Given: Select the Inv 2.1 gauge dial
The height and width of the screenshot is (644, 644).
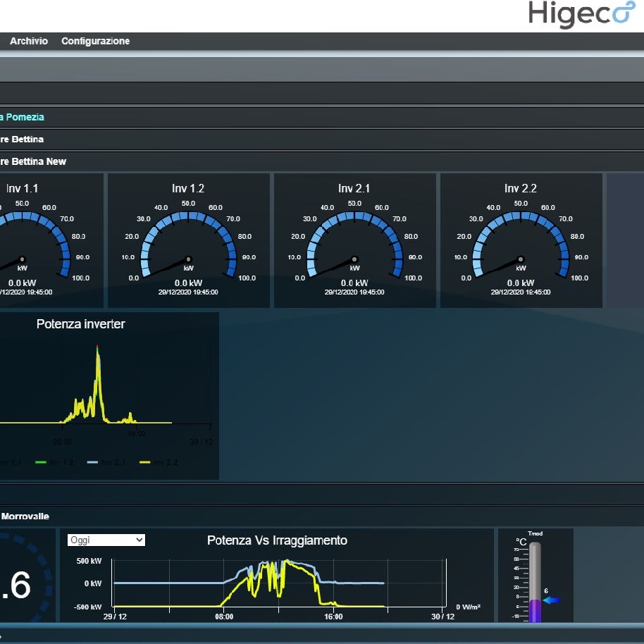Looking at the screenshot, I should point(355,244).
